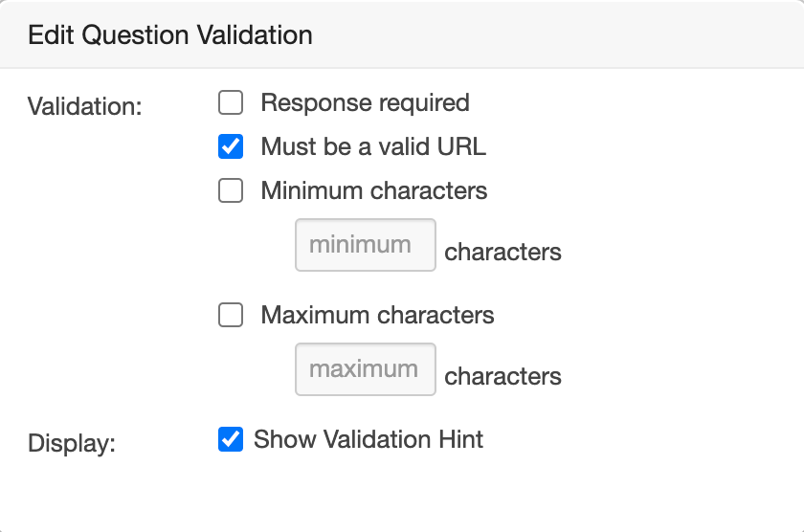Image resolution: width=804 pixels, height=532 pixels.
Task: Click the "Display:" section label
Action: [x=71, y=445]
